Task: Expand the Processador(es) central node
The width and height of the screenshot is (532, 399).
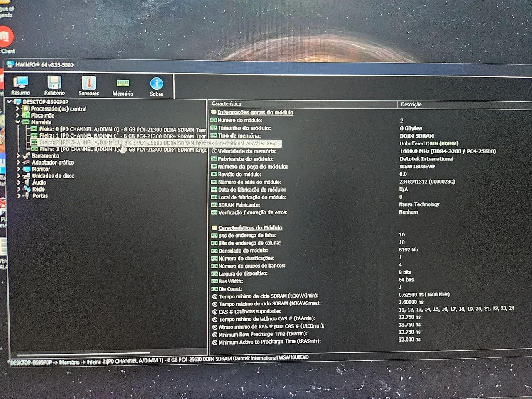Action: 17,109
